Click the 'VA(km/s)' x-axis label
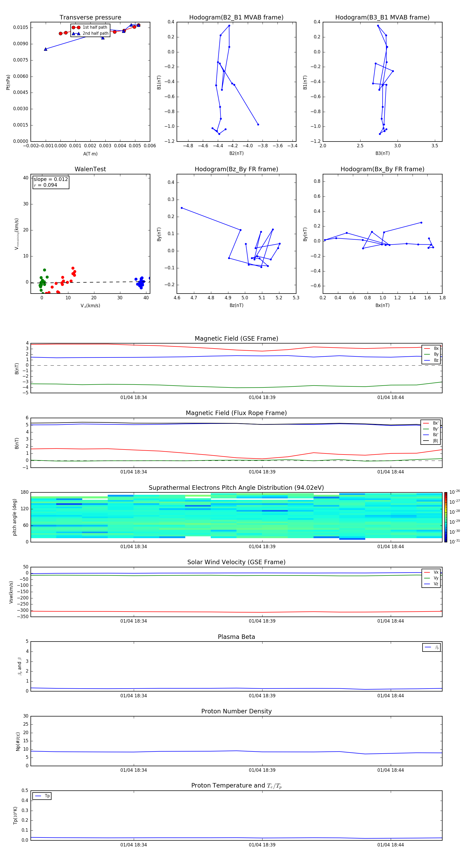Viewport: 473px width, 868px height. coord(90,306)
